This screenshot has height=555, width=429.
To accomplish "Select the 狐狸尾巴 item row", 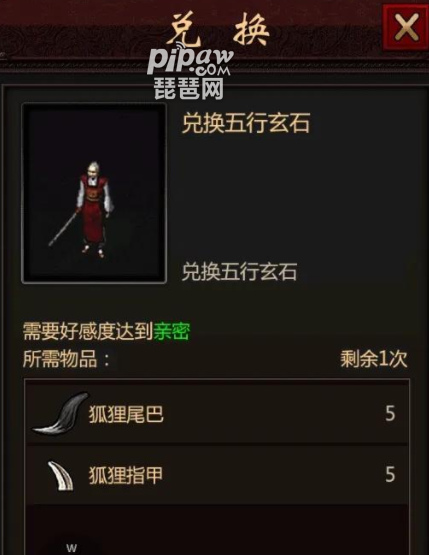I will (217, 413).
